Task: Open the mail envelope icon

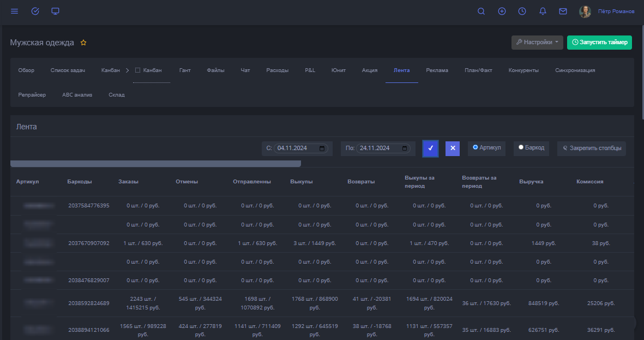Action: 563,11
